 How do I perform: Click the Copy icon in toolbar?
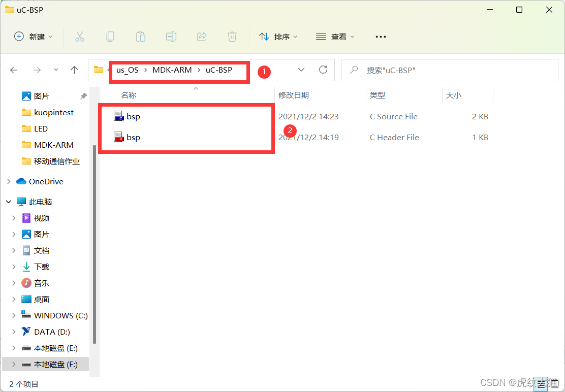point(110,37)
